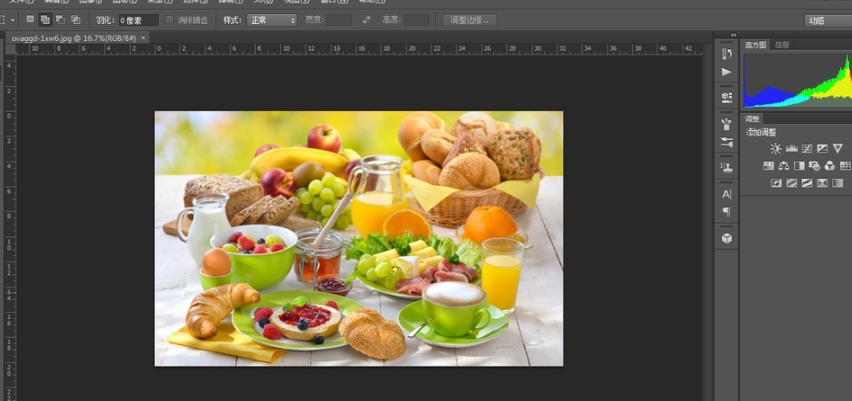Open the Brush panel icon

726,142
